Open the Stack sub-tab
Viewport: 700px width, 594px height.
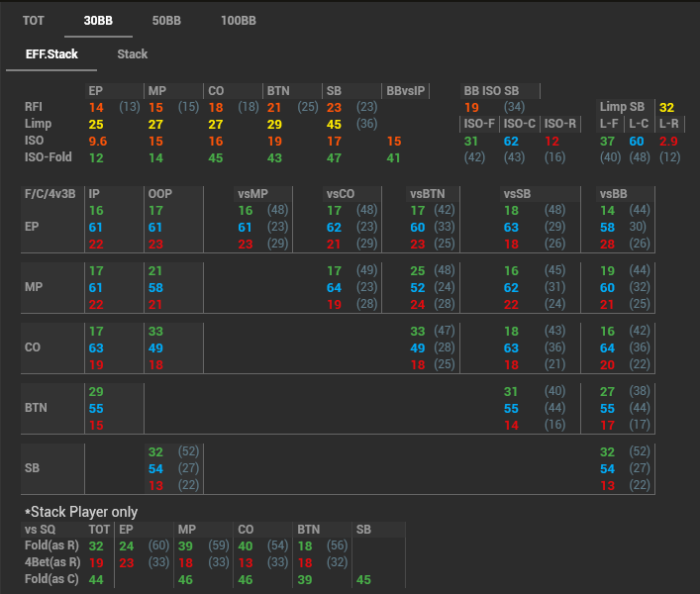132,54
